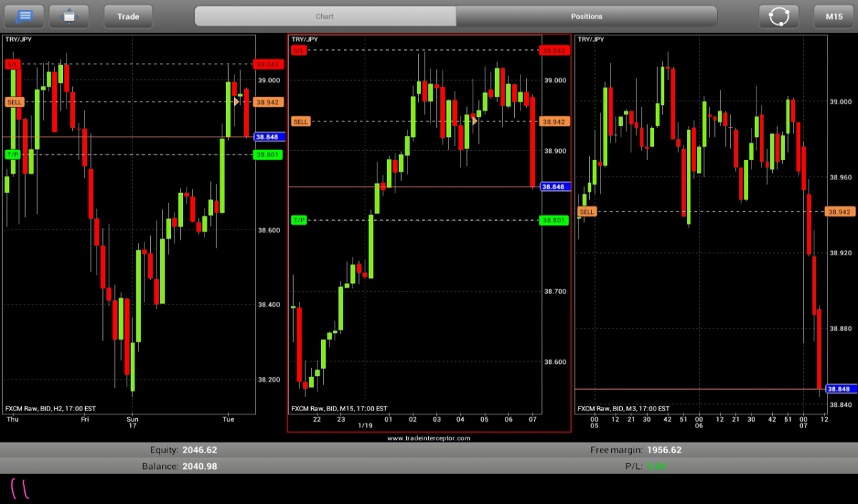Click the 38.942 sell price tag on M15 chart
The width and height of the screenshot is (858, 504).
tap(554, 122)
